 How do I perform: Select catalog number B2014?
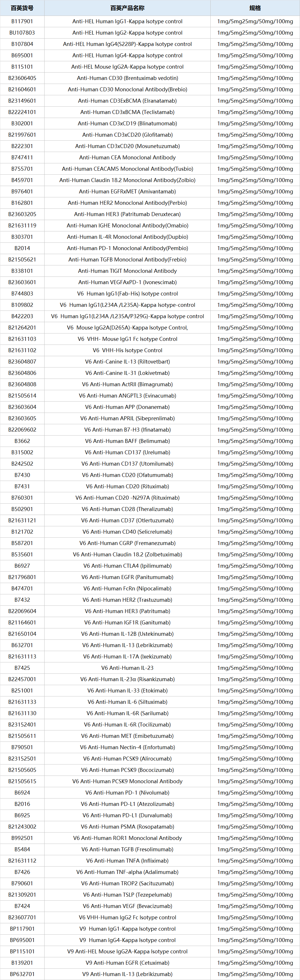[22, 248]
